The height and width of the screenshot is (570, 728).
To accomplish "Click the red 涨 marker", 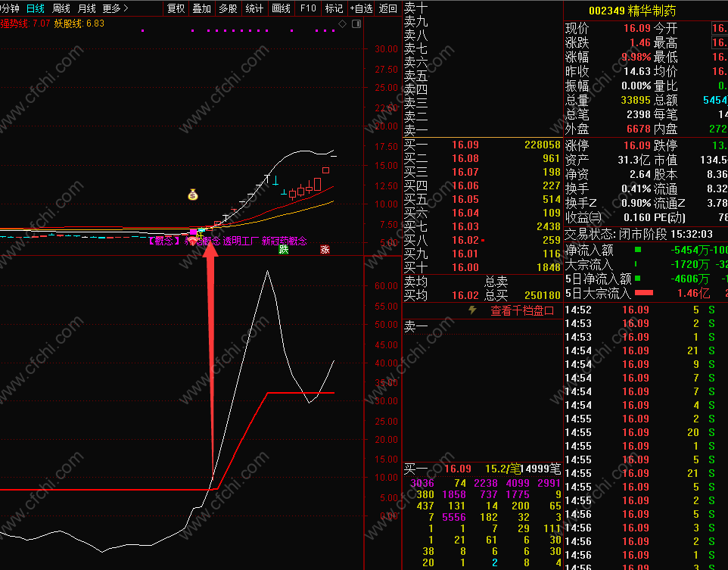I will coord(325,250).
